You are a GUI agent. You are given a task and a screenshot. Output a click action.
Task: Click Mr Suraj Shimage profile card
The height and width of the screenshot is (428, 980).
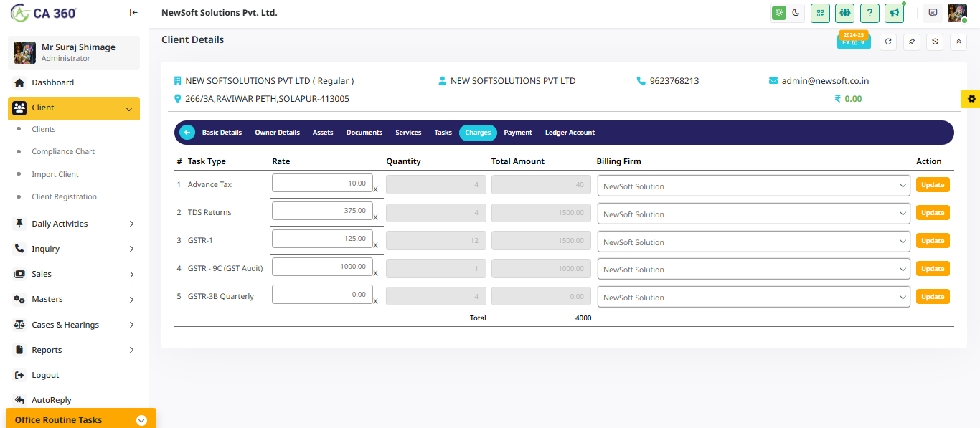(x=74, y=52)
